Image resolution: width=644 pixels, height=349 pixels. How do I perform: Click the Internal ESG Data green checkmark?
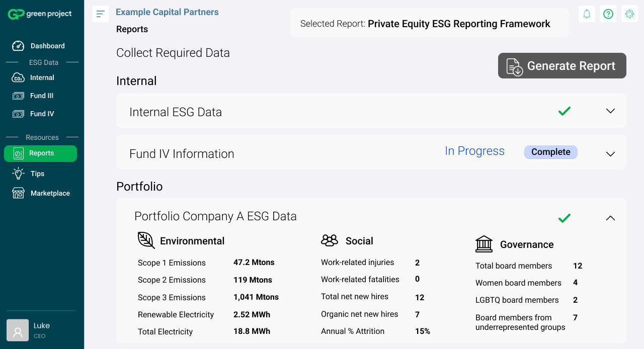coord(565,111)
